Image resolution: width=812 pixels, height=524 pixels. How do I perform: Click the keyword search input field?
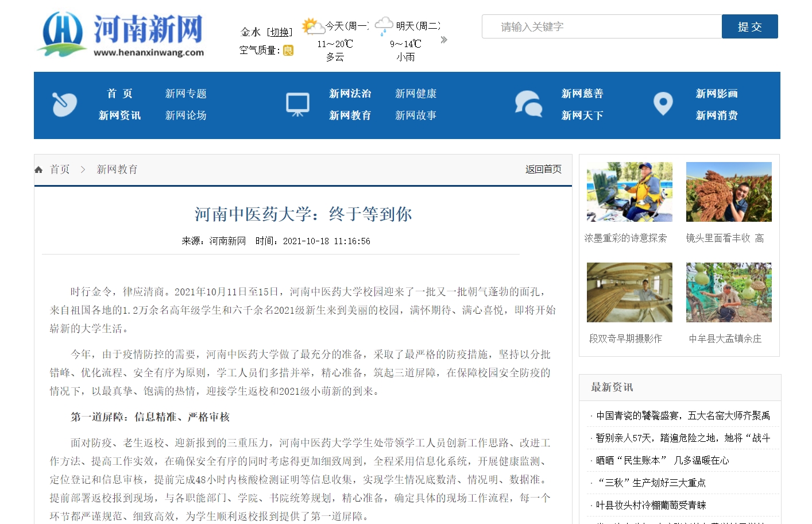coord(601,27)
